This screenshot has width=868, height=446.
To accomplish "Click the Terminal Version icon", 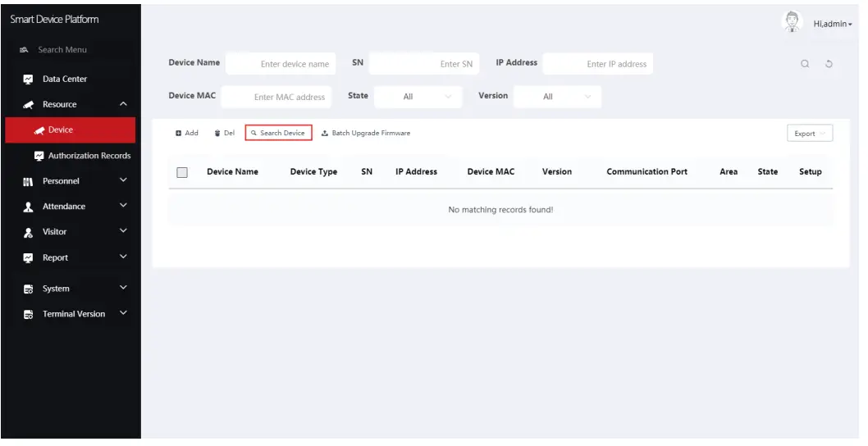I will 28,314.
